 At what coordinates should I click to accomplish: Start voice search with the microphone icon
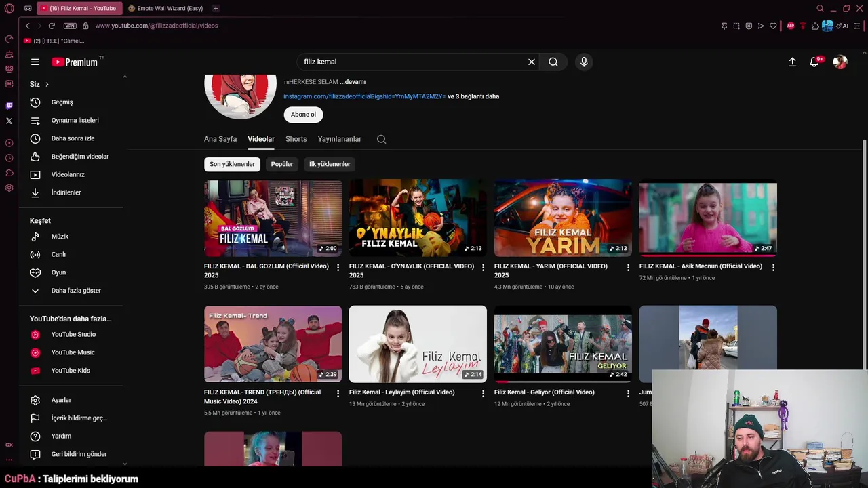pyautogui.click(x=584, y=62)
